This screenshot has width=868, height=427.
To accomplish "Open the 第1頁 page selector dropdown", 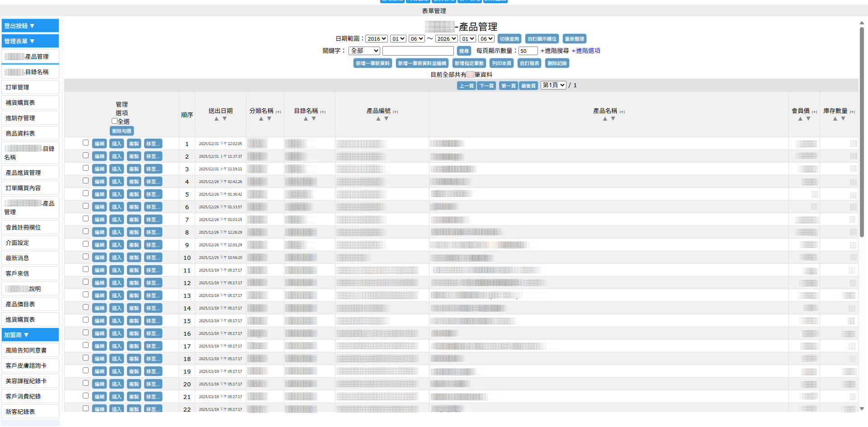I will [x=553, y=85].
